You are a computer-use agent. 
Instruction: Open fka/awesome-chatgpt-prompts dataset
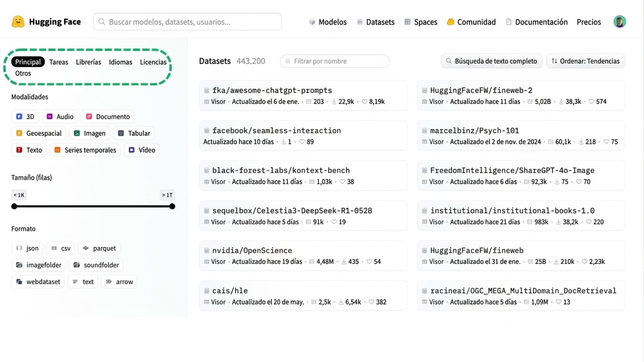272,90
